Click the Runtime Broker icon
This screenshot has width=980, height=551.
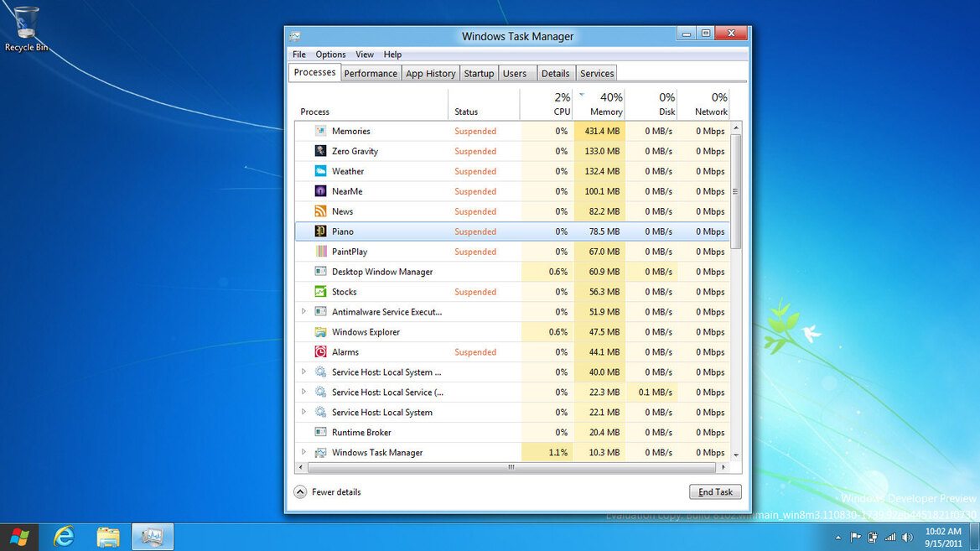(x=320, y=432)
